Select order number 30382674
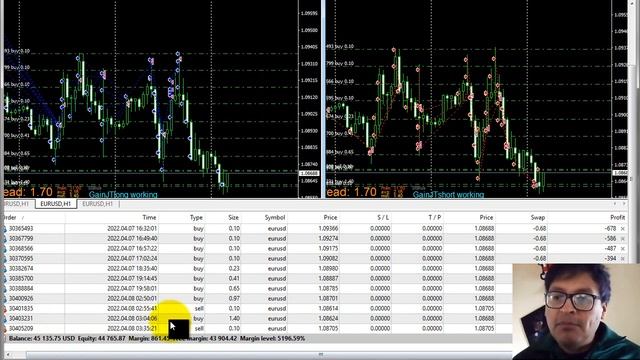The width and height of the screenshot is (640, 360). point(21,269)
